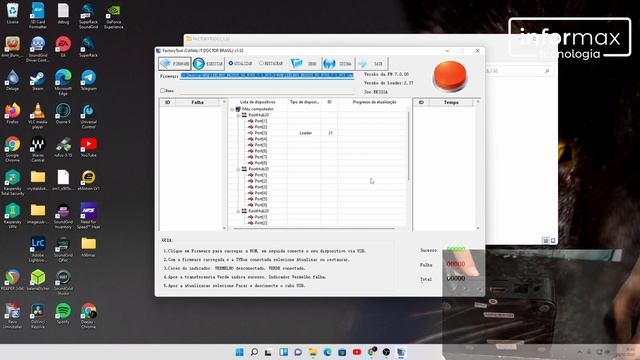Open the Deluge desktop icon

(13, 80)
